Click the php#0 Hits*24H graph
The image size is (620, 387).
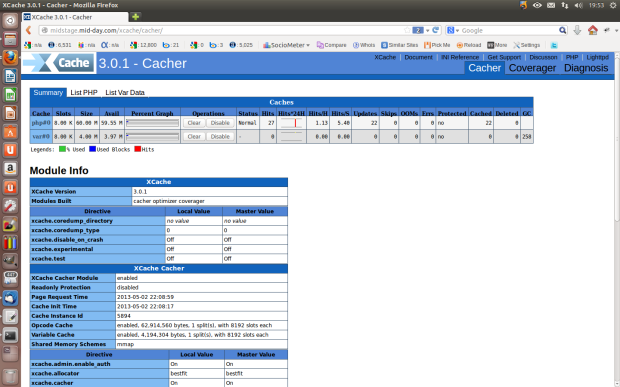pos(291,123)
